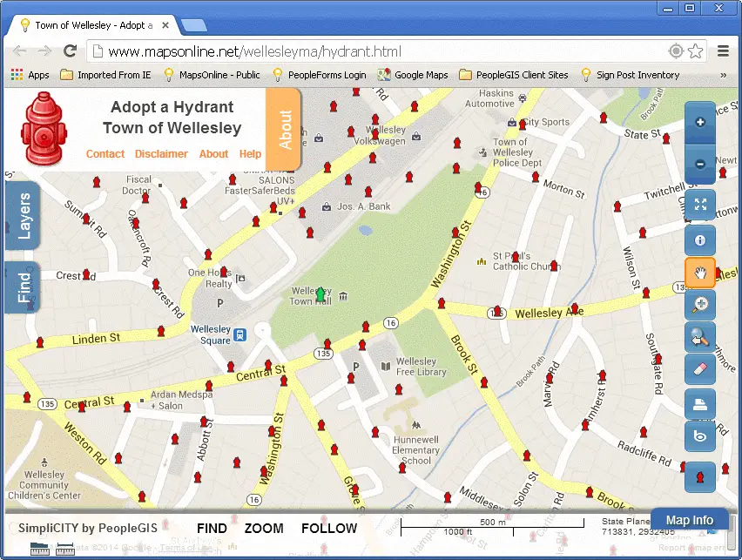Show more bookmarks with the chevron
742x560 pixels.
pos(723,75)
